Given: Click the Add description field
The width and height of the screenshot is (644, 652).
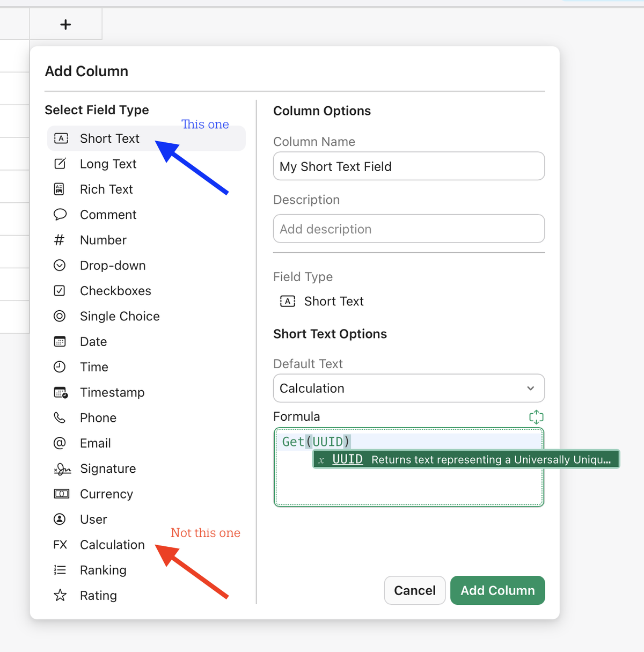Looking at the screenshot, I should click(409, 229).
